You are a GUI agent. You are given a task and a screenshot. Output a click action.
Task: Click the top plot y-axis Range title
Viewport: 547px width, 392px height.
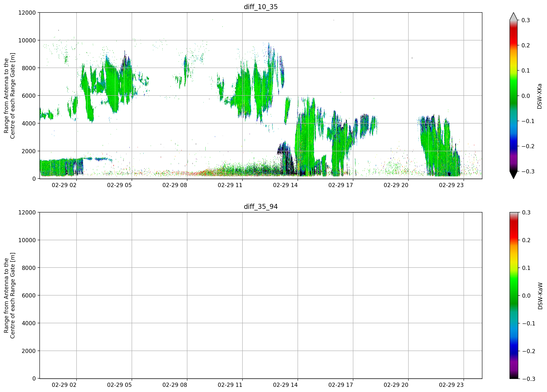pyautogui.click(x=9, y=96)
